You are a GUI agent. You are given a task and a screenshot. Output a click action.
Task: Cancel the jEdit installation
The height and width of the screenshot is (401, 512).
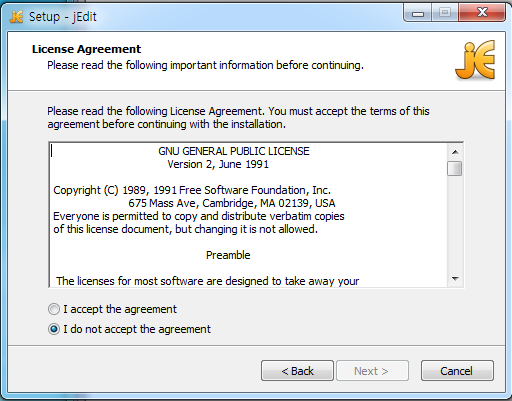[x=457, y=371]
